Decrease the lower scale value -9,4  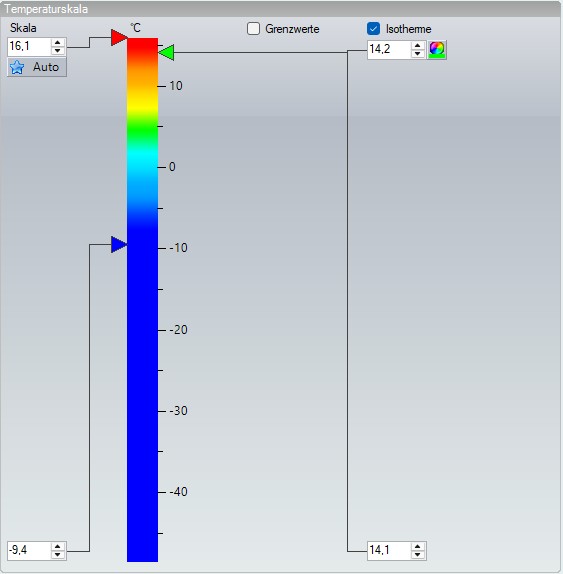(x=57, y=555)
